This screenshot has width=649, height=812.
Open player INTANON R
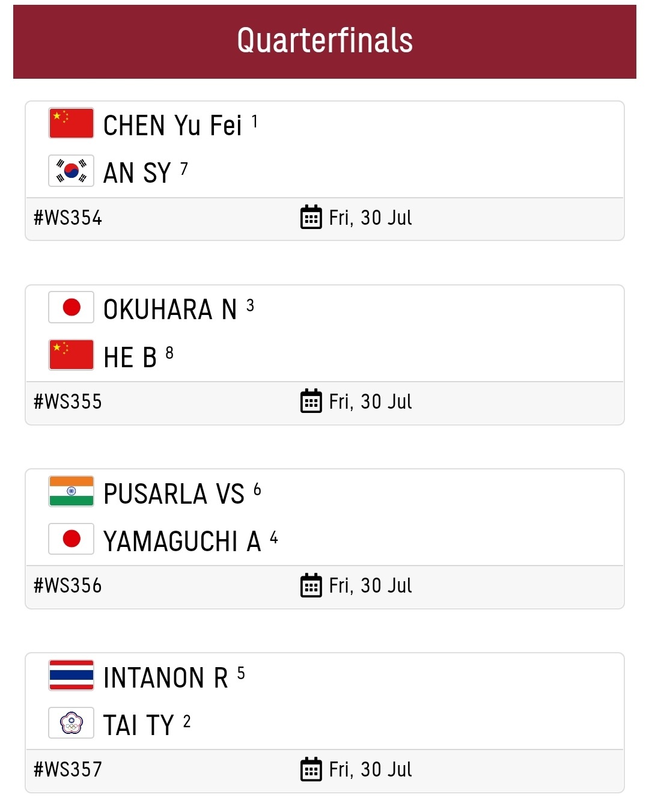coord(166,678)
